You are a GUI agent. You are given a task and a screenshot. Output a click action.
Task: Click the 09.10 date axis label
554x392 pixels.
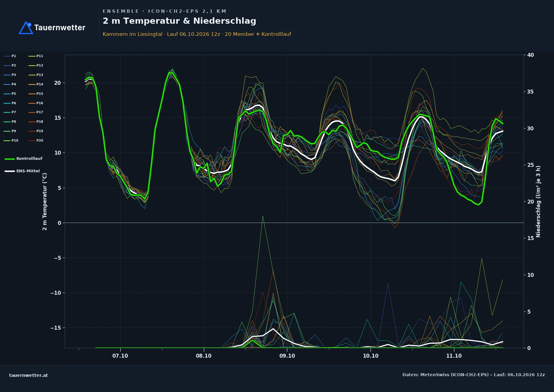click(287, 356)
